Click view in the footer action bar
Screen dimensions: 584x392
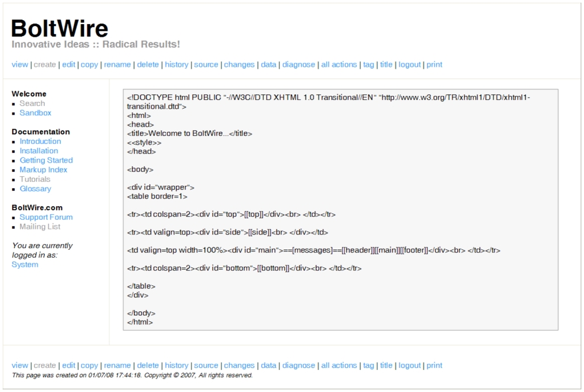(x=20, y=365)
